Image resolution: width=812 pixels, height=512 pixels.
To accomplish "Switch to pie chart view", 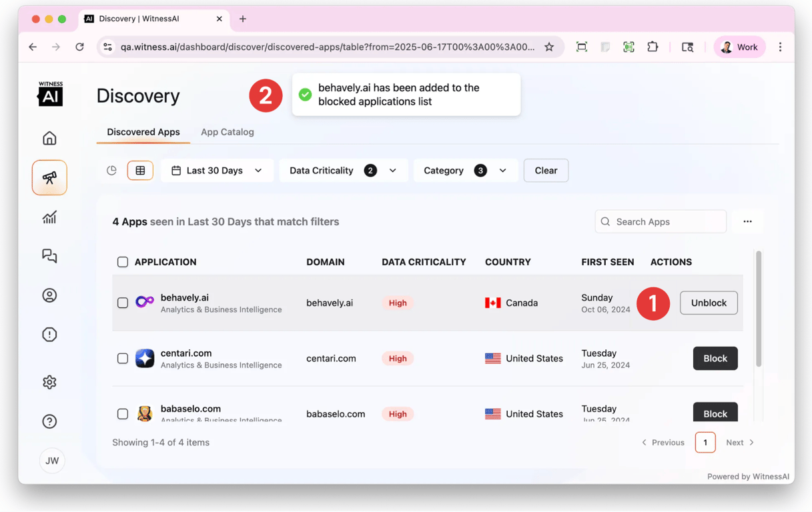I will tap(111, 171).
